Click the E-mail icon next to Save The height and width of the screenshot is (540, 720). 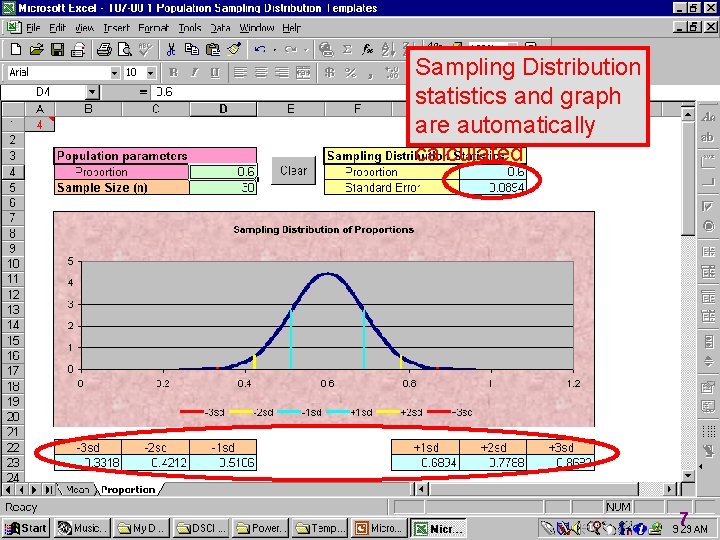[79, 49]
